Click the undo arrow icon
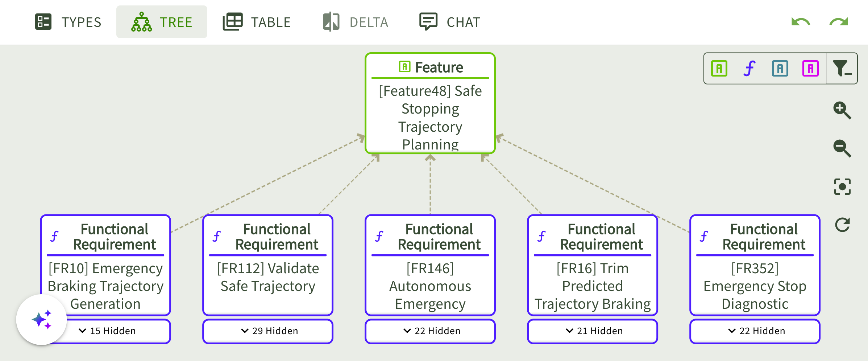868x361 pixels. [801, 22]
